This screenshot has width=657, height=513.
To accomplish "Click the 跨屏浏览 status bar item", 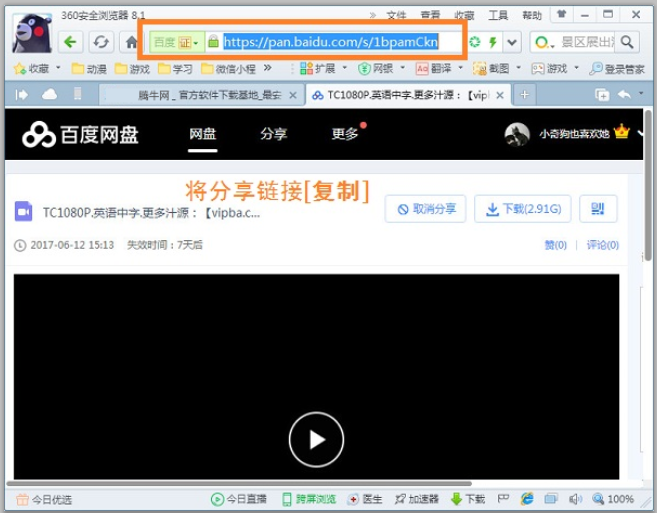I will [x=309, y=499].
